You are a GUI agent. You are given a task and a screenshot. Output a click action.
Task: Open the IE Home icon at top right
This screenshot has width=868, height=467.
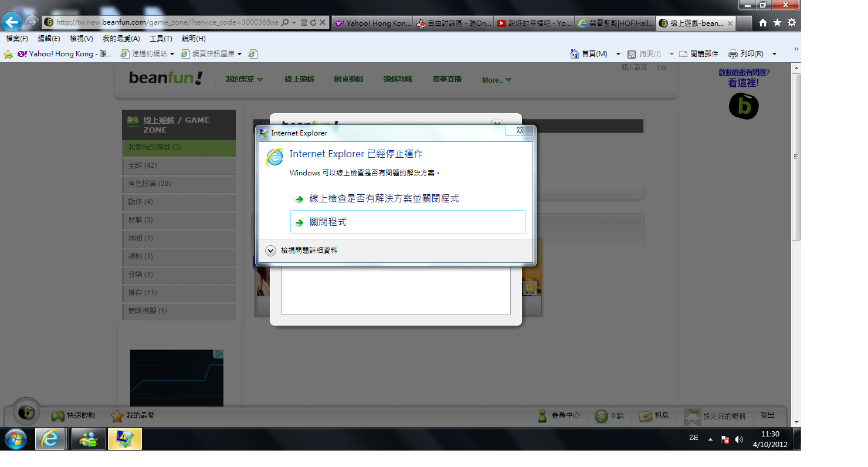click(763, 22)
